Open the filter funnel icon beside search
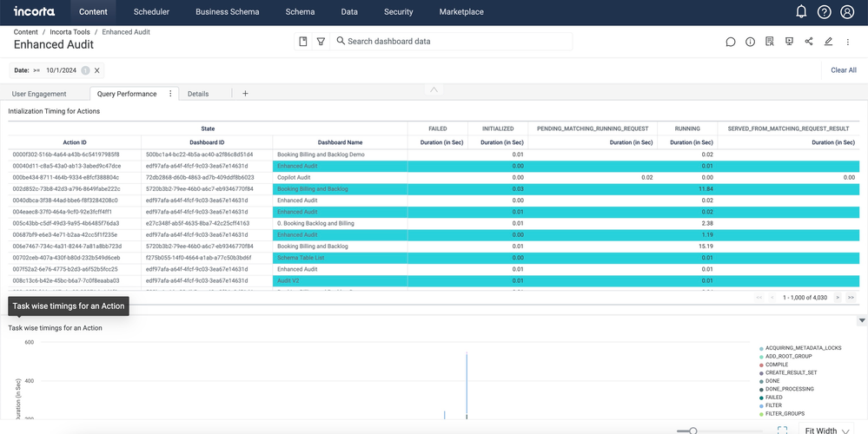868x434 pixels. tap(321, 42)
